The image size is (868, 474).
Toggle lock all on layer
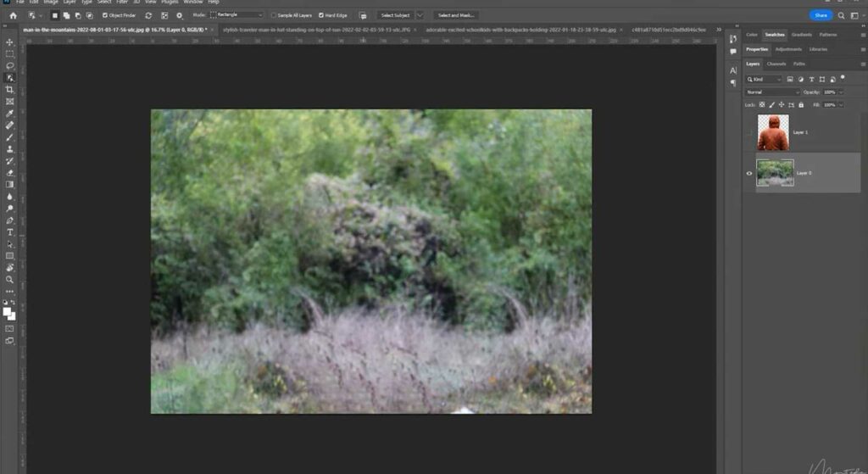(801, 104)
